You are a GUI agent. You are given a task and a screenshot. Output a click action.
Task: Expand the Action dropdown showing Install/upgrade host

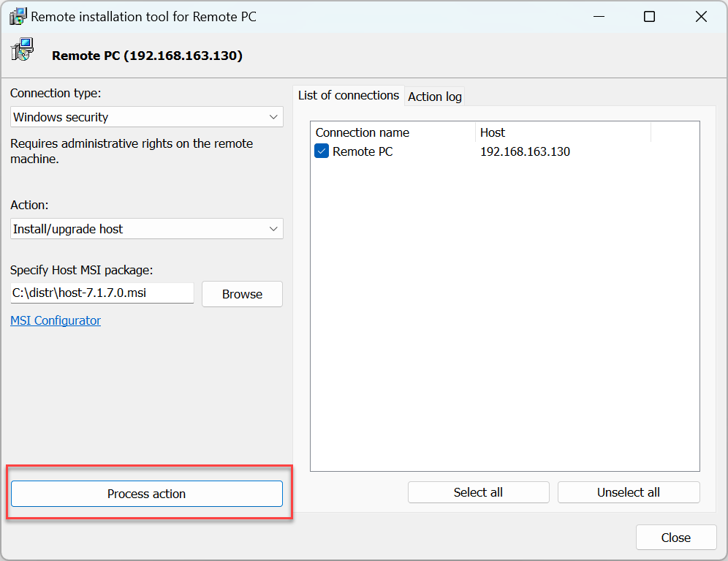tap(147, 229)
